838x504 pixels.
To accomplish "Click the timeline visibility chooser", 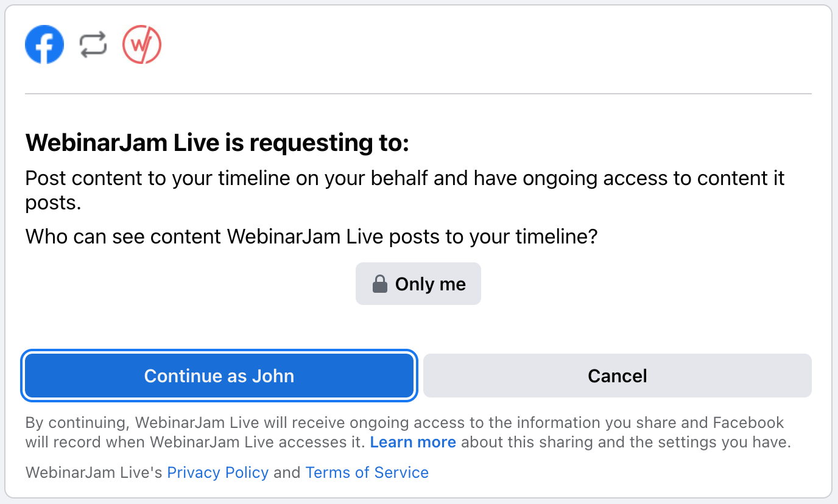I will (x=418, y=283).
